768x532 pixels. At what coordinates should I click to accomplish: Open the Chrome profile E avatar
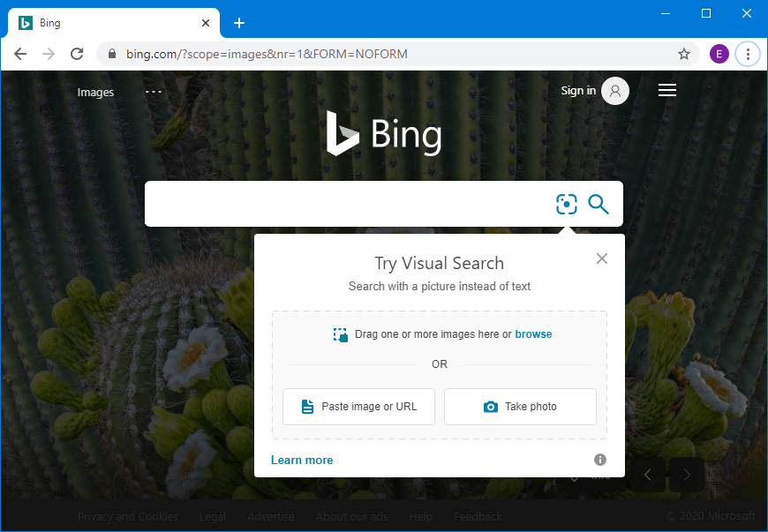click(719, 54)
